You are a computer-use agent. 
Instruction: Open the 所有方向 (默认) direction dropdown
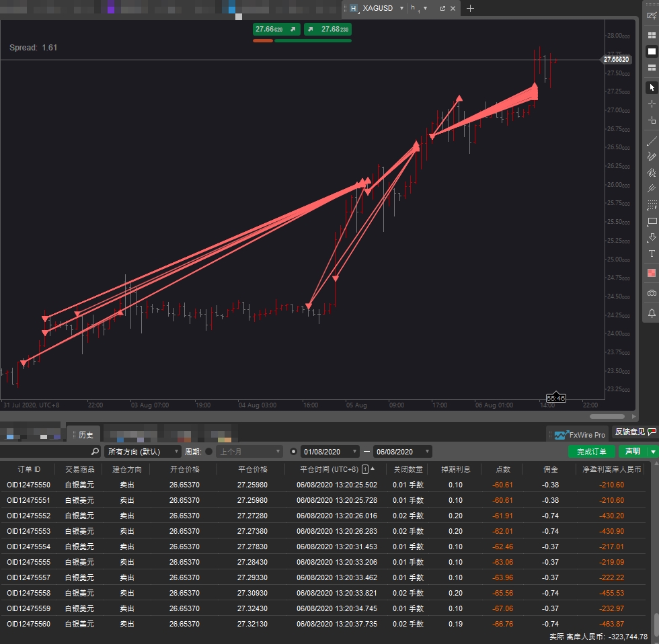(143, 452)
